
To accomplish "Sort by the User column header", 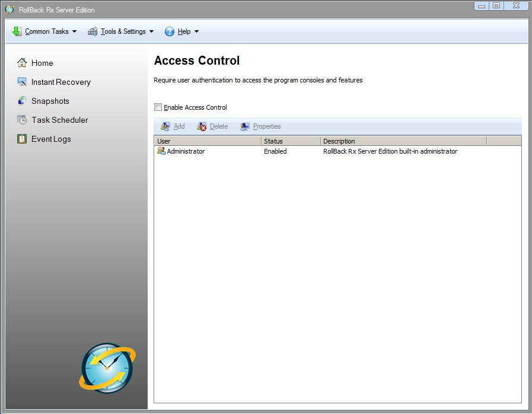I will tap(208, 141).
